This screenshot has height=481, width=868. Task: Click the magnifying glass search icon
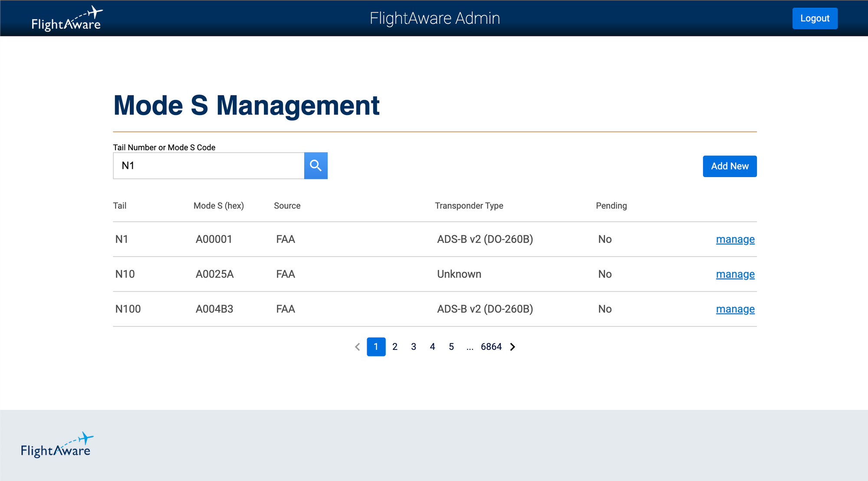click(316, 165)
